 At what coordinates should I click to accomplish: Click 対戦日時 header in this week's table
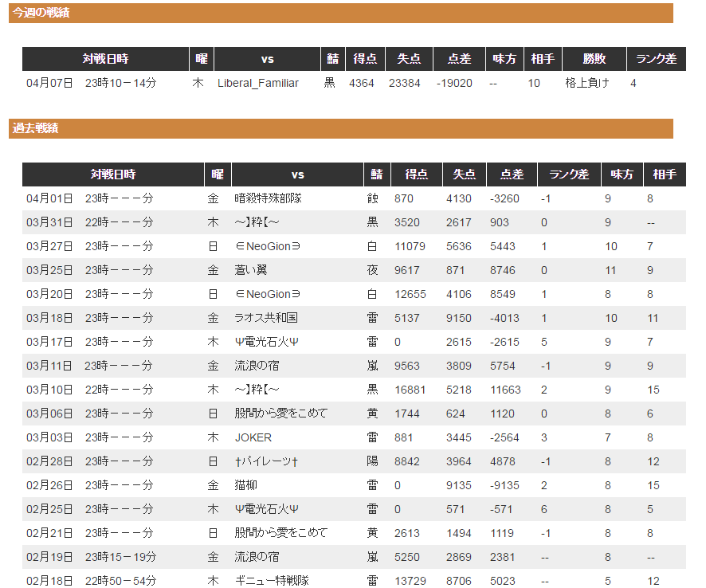(106, 59)
